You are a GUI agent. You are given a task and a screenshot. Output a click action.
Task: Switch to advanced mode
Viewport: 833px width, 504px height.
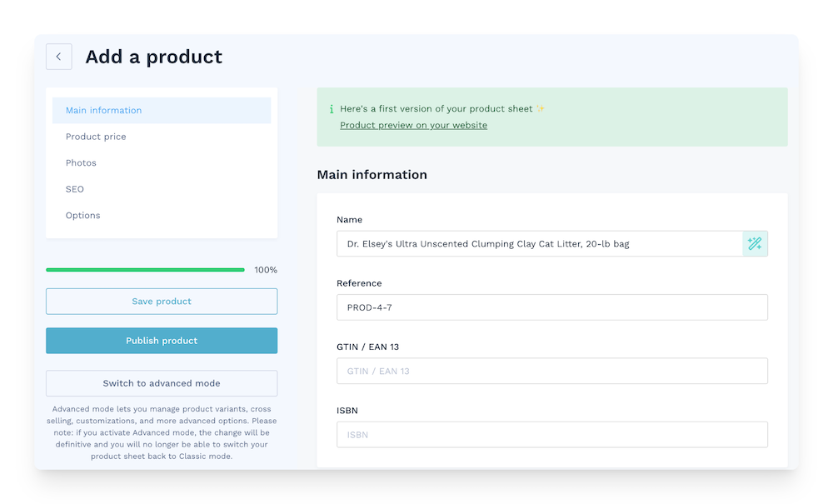point(161,383)
